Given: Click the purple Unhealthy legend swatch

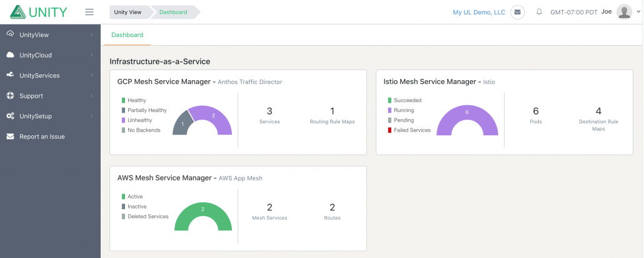Looking at the screenshot, I should 123,120.
